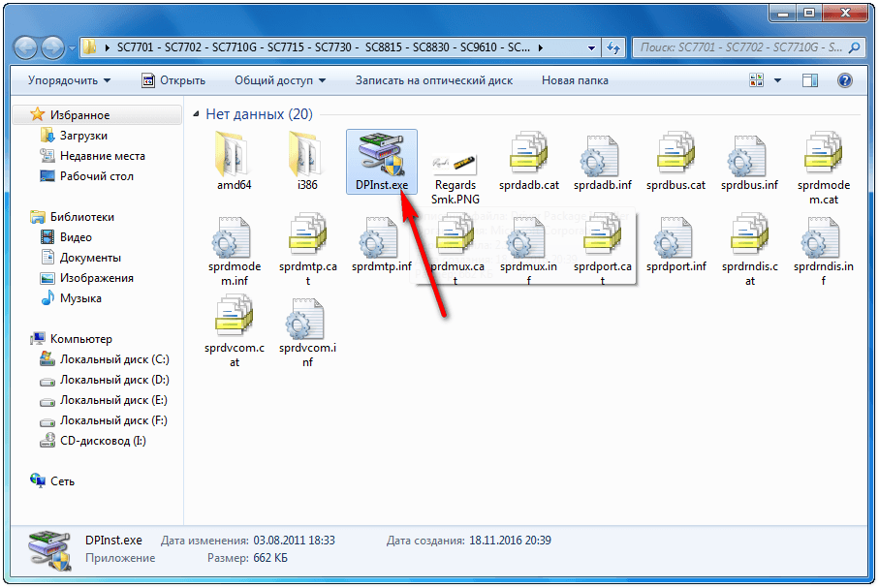Open Загрузки in the navigation pane
This screenshot has width=879, height=588.
pos(83,136)
